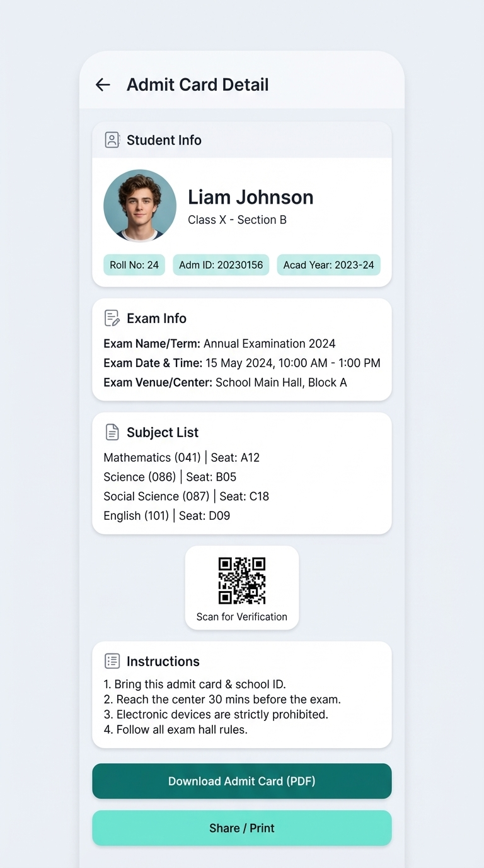Open Liam Johnson's profile photo
484x868 pixels.
click(140, 206)
